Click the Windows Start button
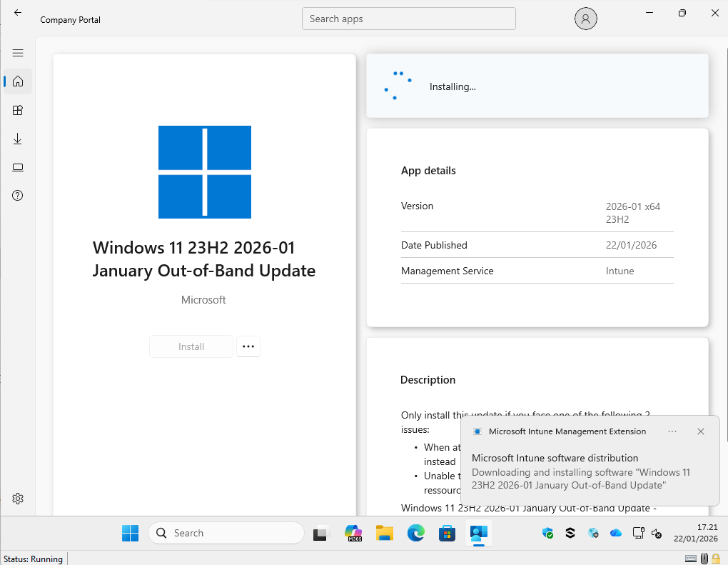Screen dimensions: 728x565 coord(130,533)
